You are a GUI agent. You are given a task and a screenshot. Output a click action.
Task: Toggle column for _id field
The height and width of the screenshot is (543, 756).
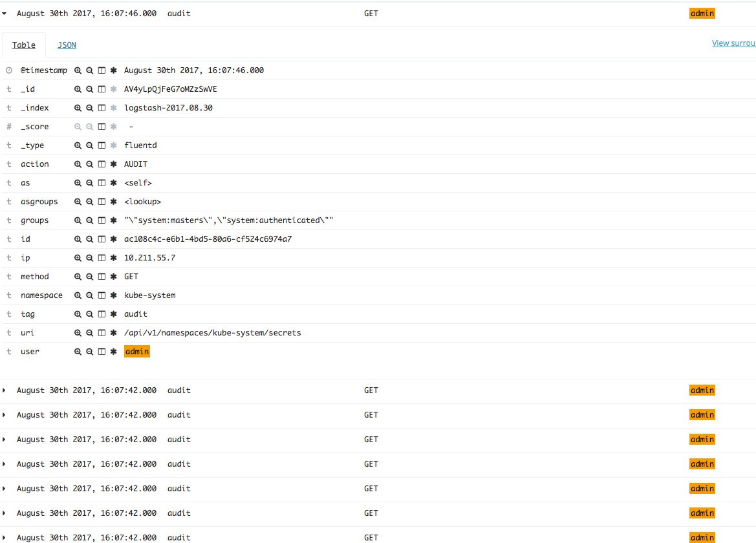coord(102,89)
